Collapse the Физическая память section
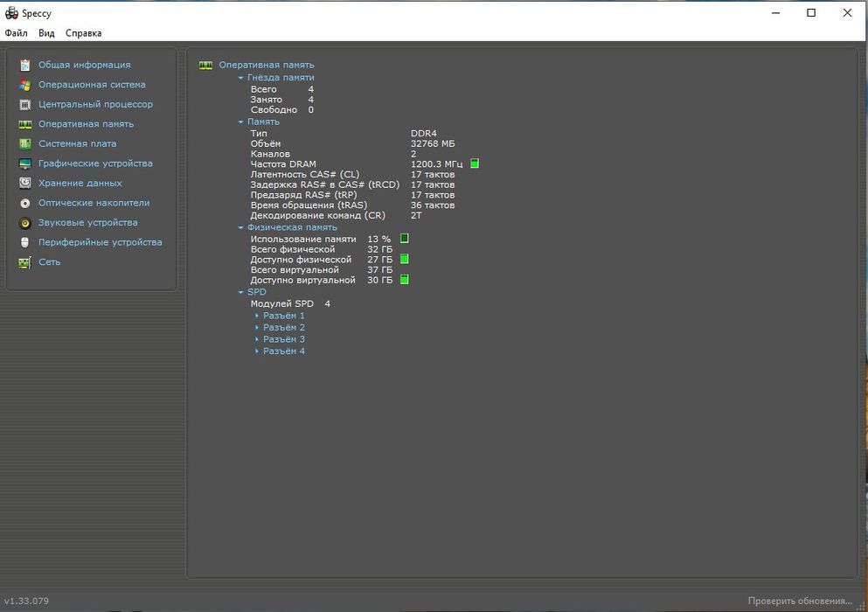 click(x=240, y=227)
